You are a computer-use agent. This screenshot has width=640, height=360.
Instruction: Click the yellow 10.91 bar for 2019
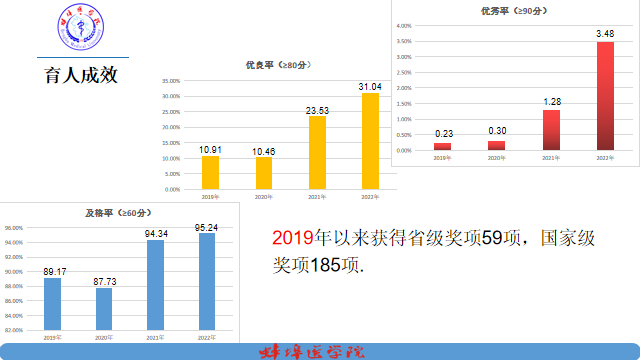pyautogui.click(x=210, y=173)
